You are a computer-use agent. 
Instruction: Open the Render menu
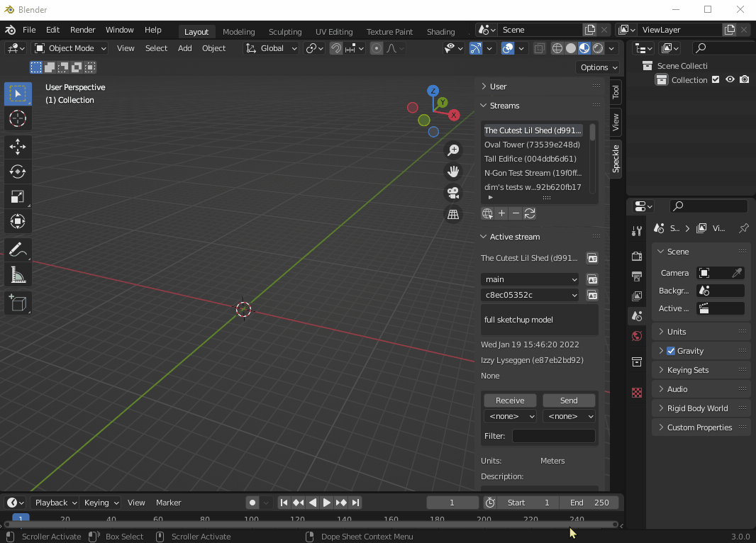click(x=82, y=30)
